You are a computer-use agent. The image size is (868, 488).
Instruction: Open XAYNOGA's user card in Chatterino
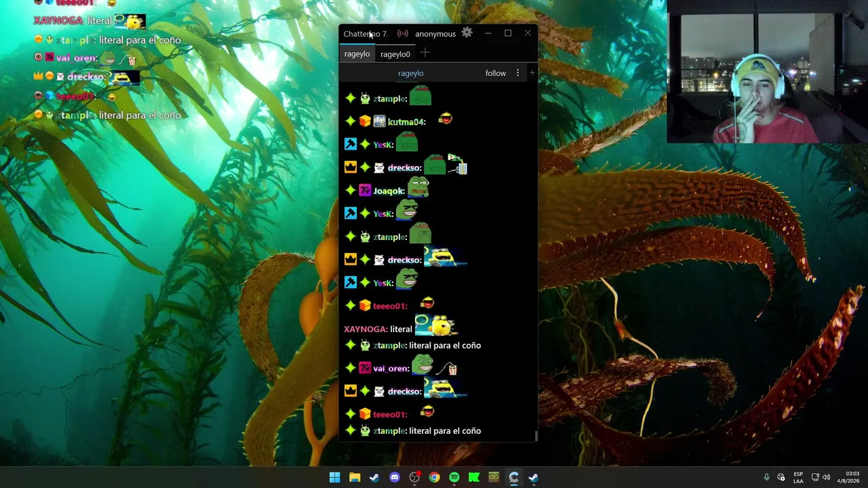[366, 329]
